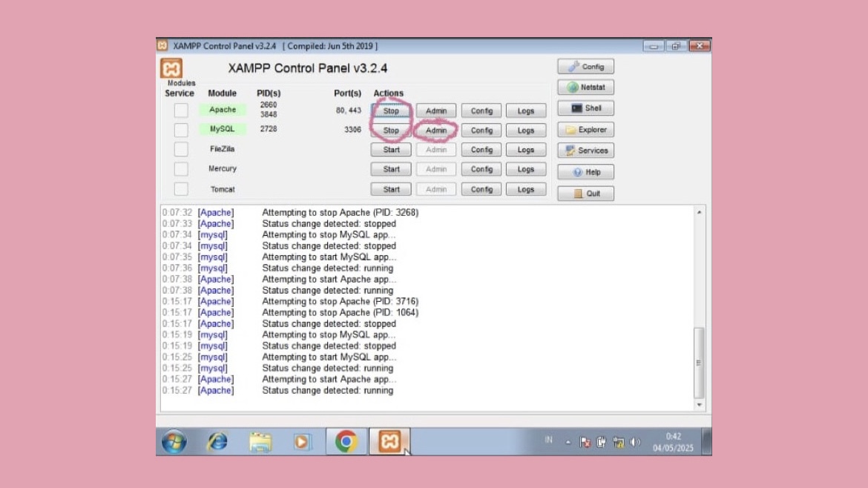Launch Shell from the right-side panel
The image size is (868, 488).
coord(585,108)
